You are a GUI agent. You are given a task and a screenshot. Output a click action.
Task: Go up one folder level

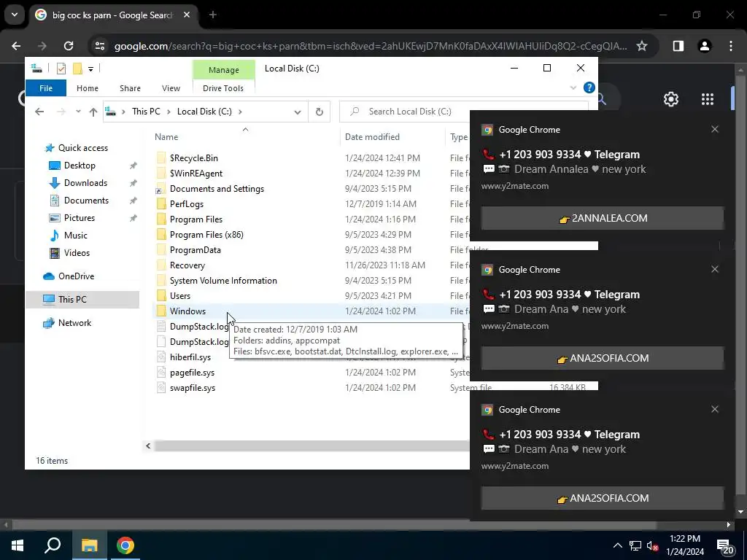pyautogui.click(x=93, y=112)
